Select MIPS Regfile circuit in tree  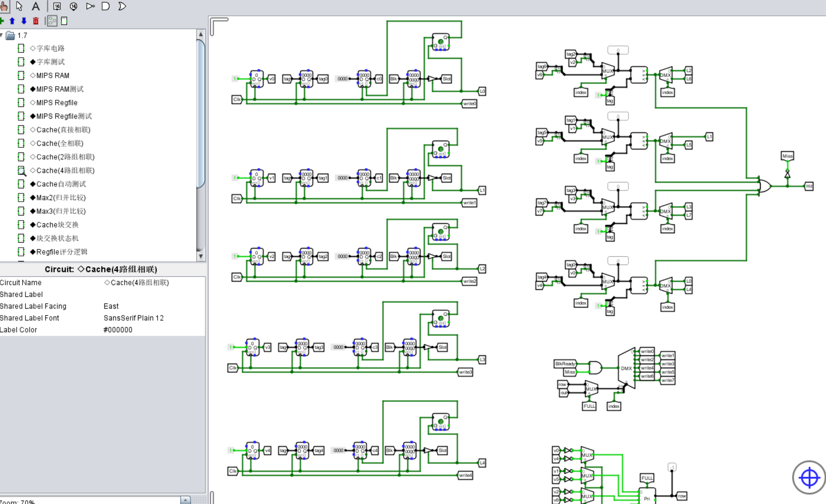(56, 103)
